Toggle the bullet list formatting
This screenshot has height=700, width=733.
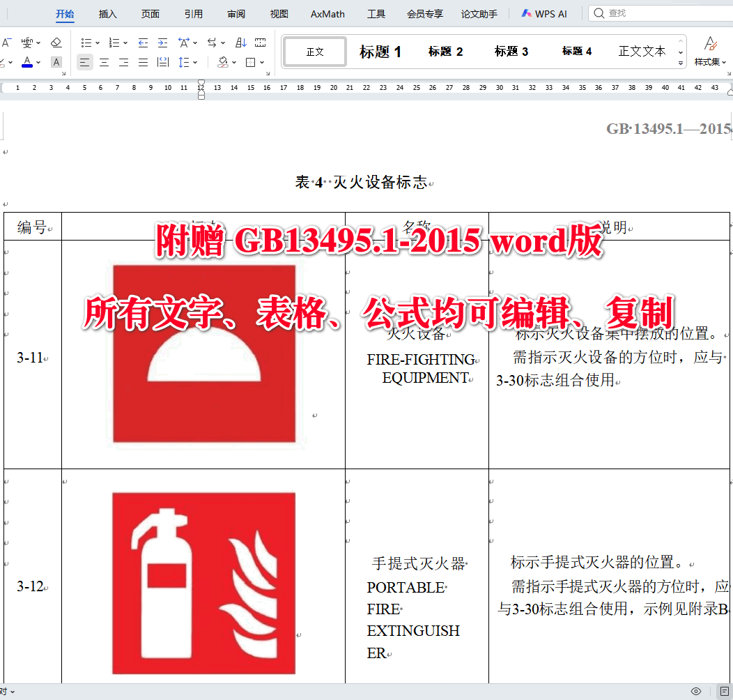[x=87, y=42]
